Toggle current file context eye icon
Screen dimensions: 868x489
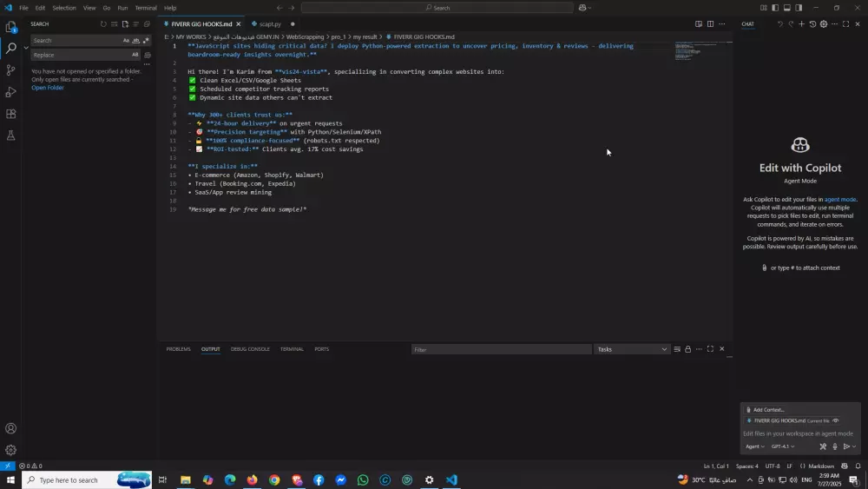click(x=836, y=421)
